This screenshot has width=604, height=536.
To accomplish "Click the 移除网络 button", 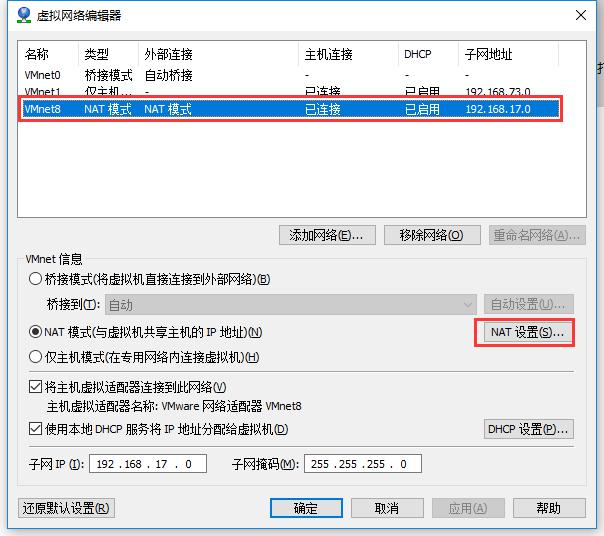I will coord(432,235).
